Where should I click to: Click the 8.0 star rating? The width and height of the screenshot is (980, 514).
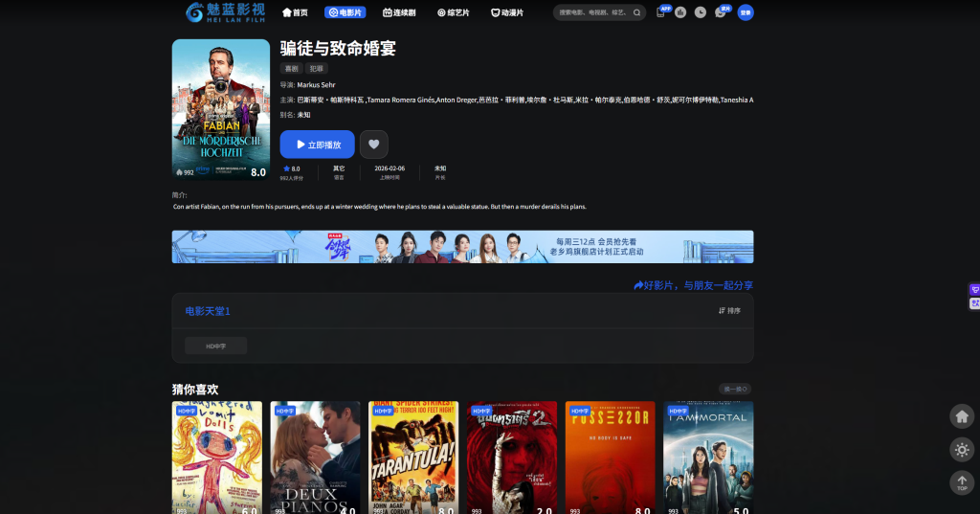291,168
